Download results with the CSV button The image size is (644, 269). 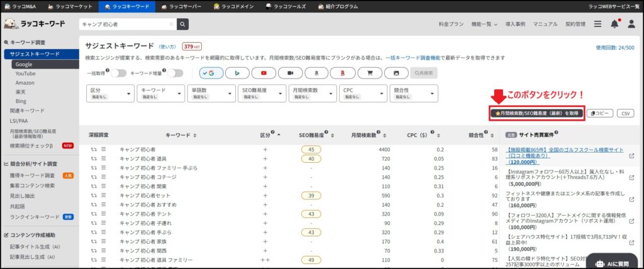click(626, 113)
